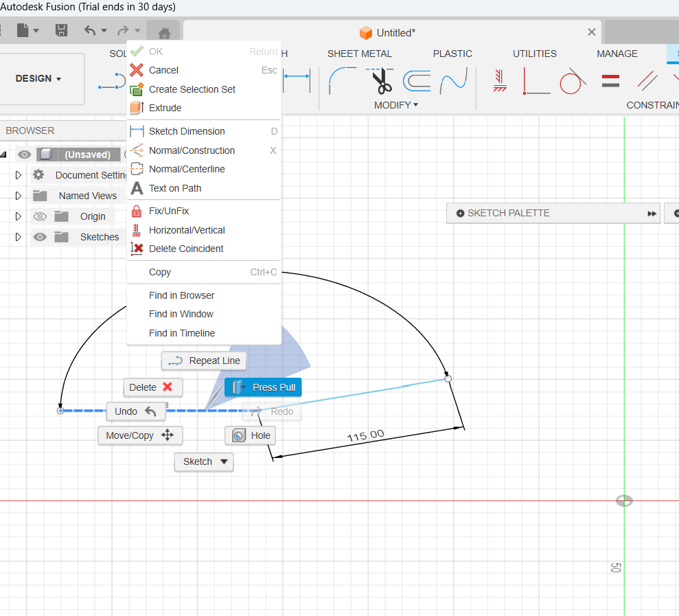Expand the Sketch Palette double-arrow
This screenshot has height=616, width=679.
(x=652, y=213)
